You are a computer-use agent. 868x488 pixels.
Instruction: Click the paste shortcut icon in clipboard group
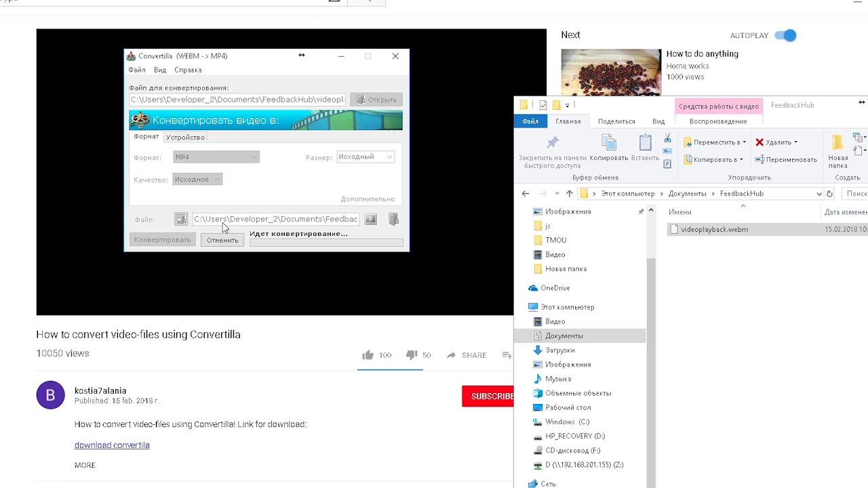(667, 163)
